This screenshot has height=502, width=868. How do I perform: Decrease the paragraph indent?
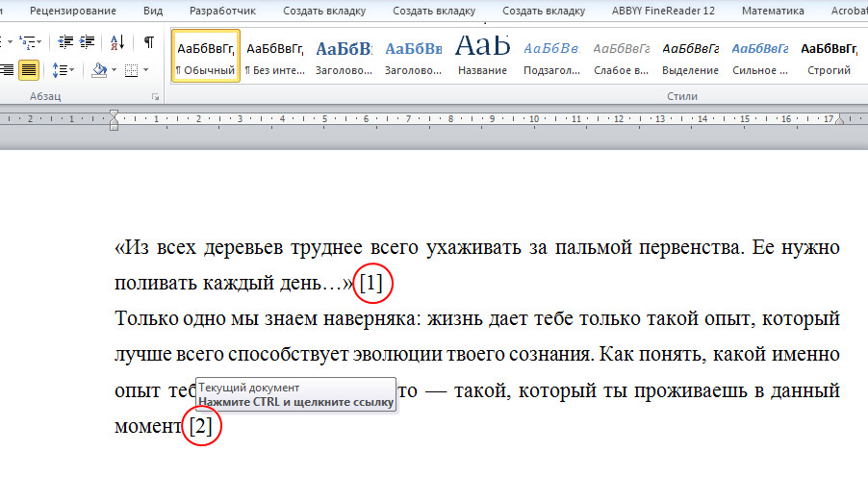[65, 42]
